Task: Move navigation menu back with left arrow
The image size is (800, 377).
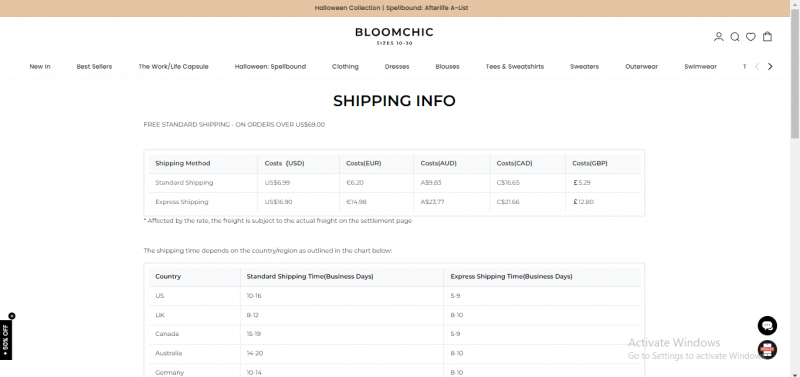Action: pos(757,66)
